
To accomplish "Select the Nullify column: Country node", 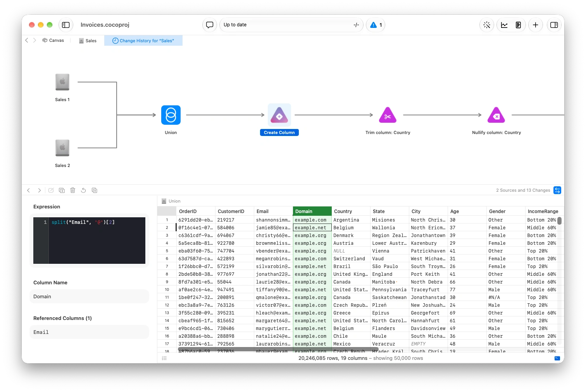I will click(x=496, y=115).
